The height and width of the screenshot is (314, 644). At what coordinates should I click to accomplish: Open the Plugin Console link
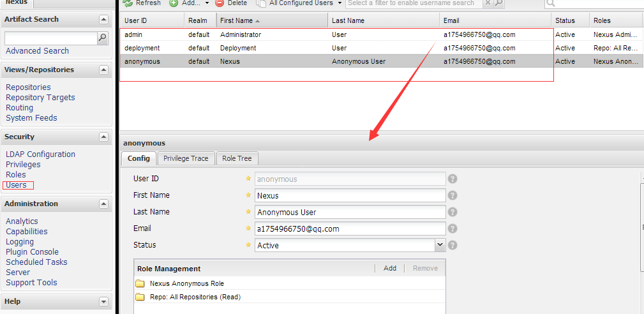32,252
